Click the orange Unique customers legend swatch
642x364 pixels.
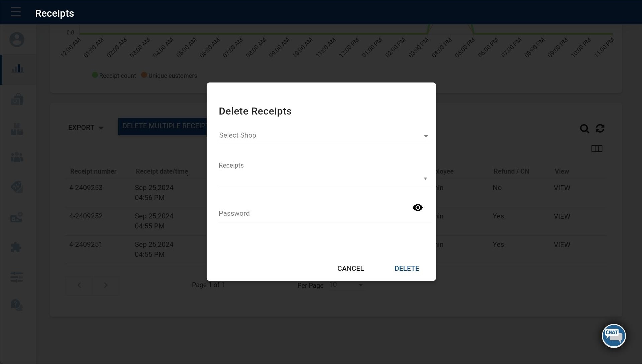point(144,75)
